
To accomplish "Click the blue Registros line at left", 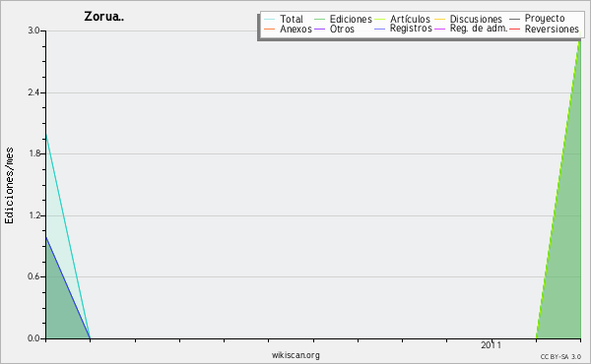I will [68, 287].
